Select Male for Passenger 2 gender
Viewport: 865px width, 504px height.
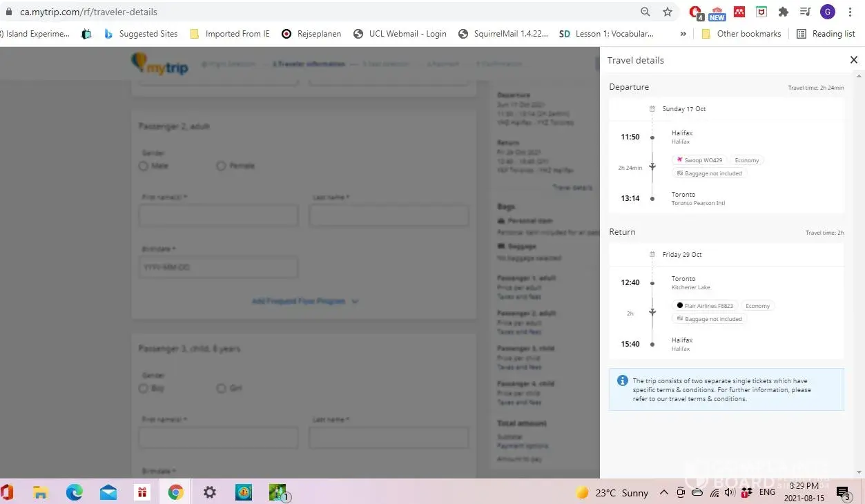(x=144, y=166)
